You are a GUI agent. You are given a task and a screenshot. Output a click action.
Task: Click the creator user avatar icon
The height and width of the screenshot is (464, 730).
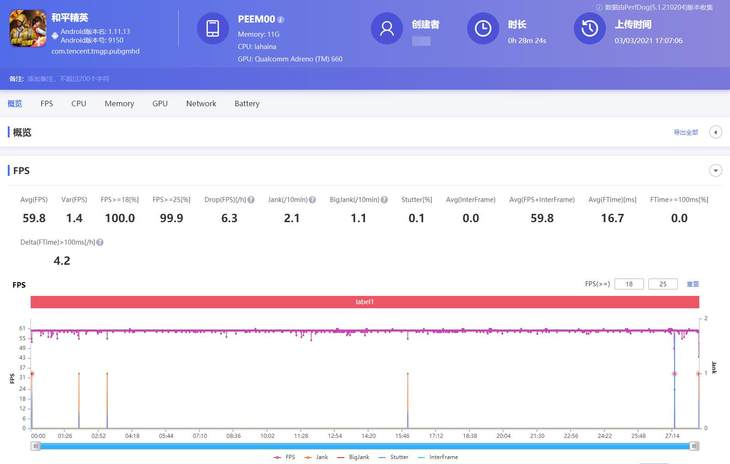(386, 29)
